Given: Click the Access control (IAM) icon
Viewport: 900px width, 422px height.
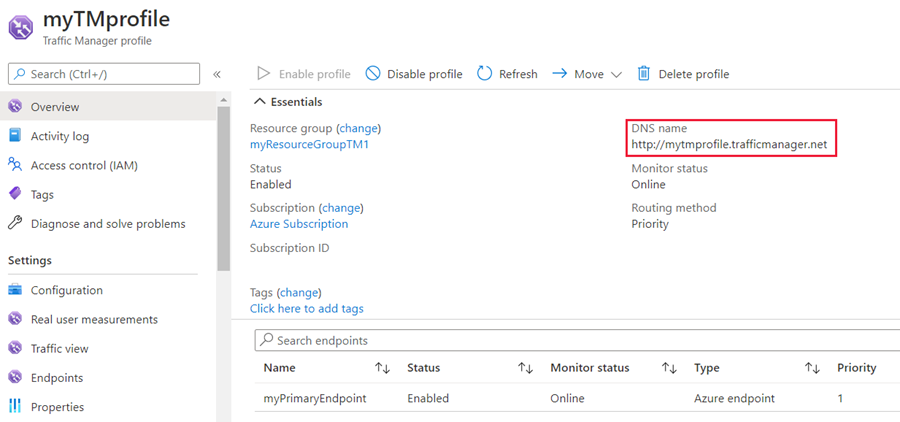Looking at the screenshot, I should point(15,165).
